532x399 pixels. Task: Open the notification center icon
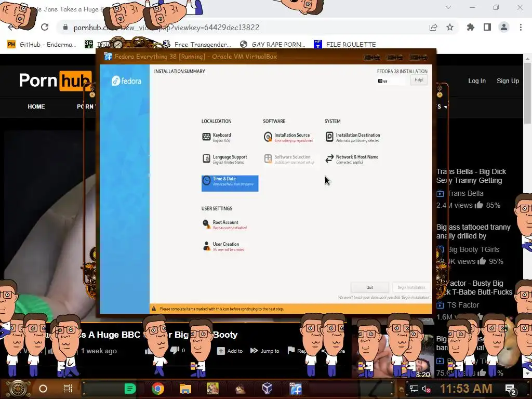coord(511,389)
